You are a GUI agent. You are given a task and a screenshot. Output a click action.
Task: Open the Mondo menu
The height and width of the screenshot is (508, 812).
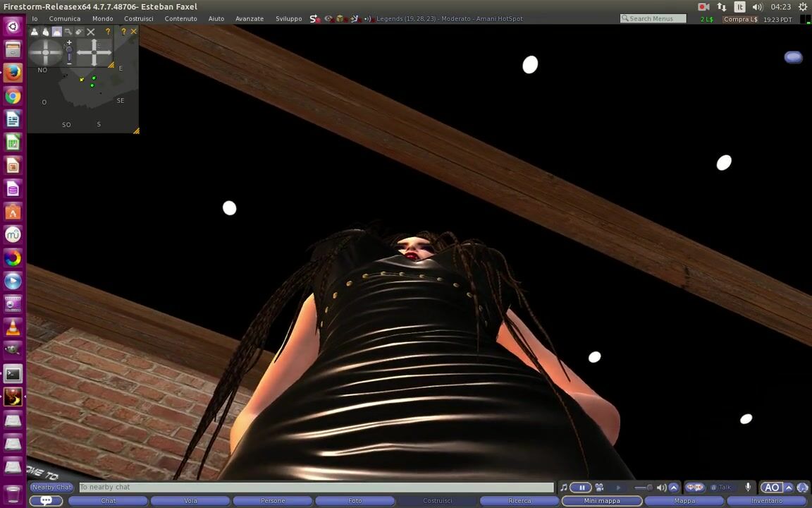(102, 19)
